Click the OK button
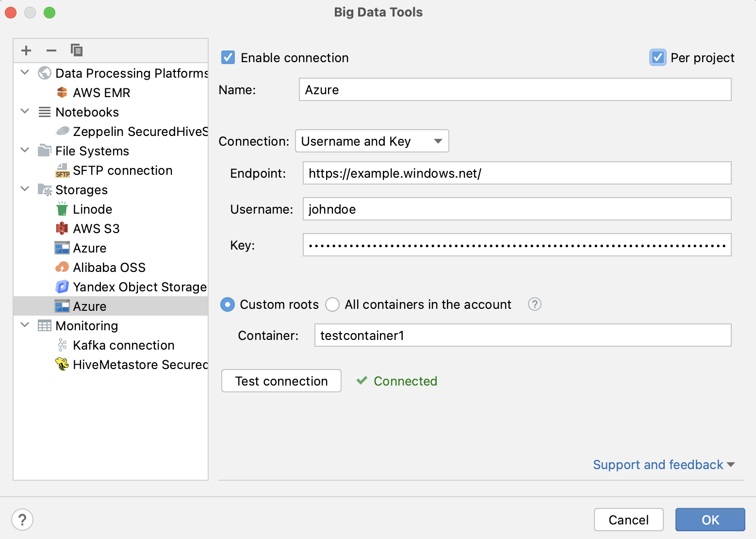756x539 pixels. click(710, 520)
